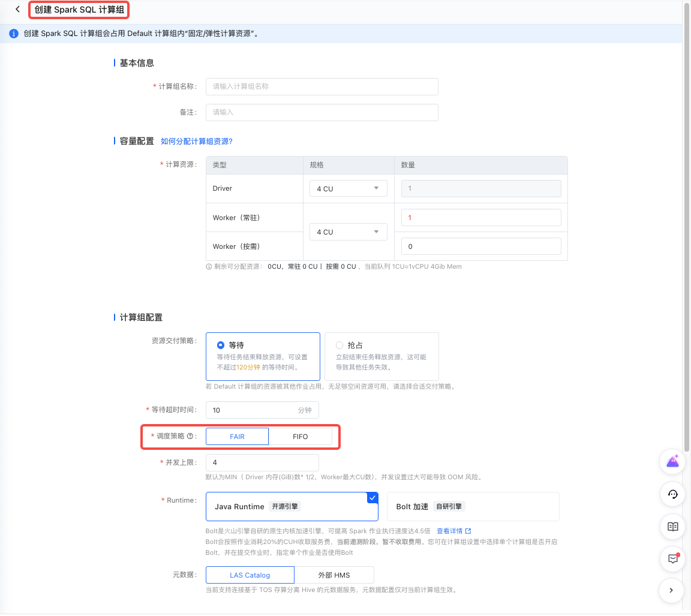Open 如何分配计算组资源? help link
Viewport: 691px width, 616px height.
coord(197,142)
